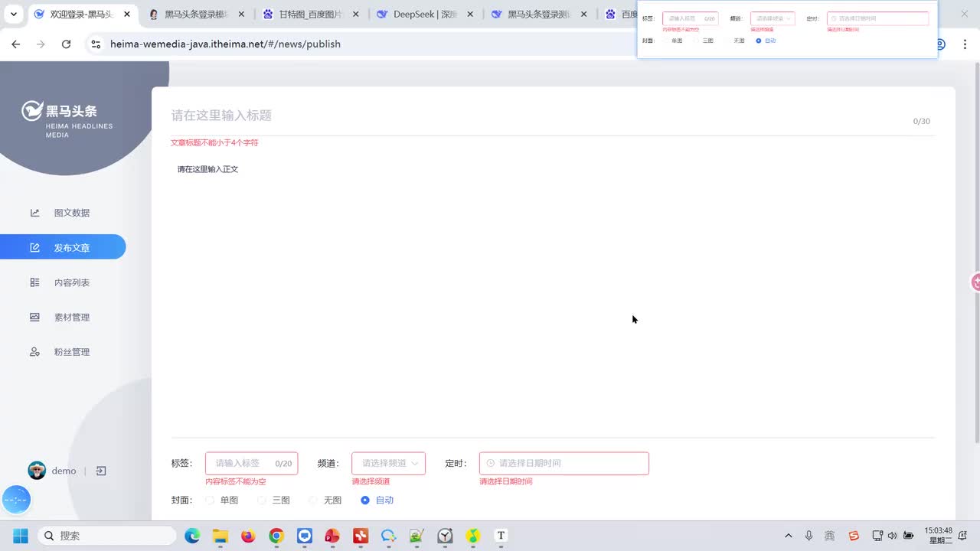Show hidden system tray icons
This screenshot has height=551, width=980.
(789, 536)
